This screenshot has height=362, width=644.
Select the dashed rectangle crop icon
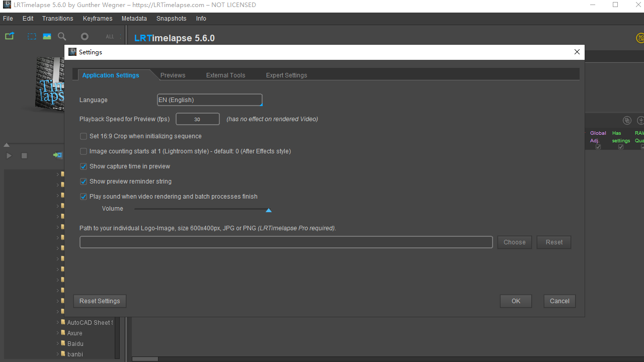[32, 36]
